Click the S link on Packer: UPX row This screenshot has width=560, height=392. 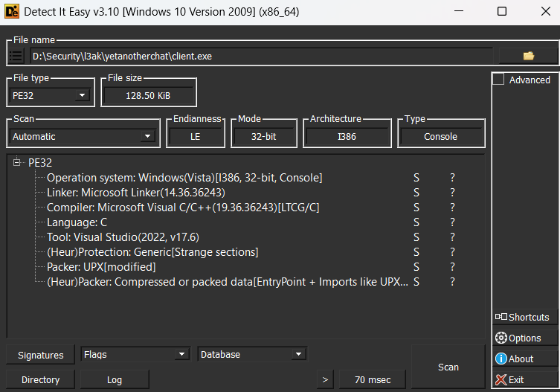[x=416, y=267]
